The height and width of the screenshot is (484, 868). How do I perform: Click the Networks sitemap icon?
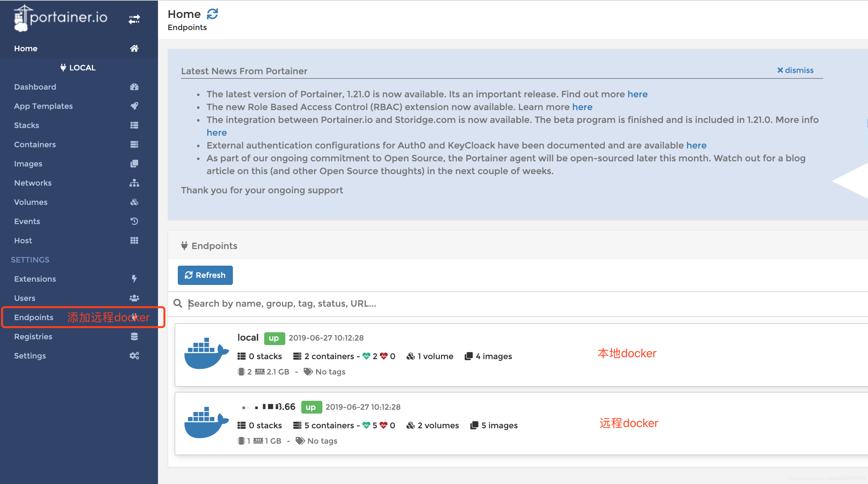click(134, 183)
